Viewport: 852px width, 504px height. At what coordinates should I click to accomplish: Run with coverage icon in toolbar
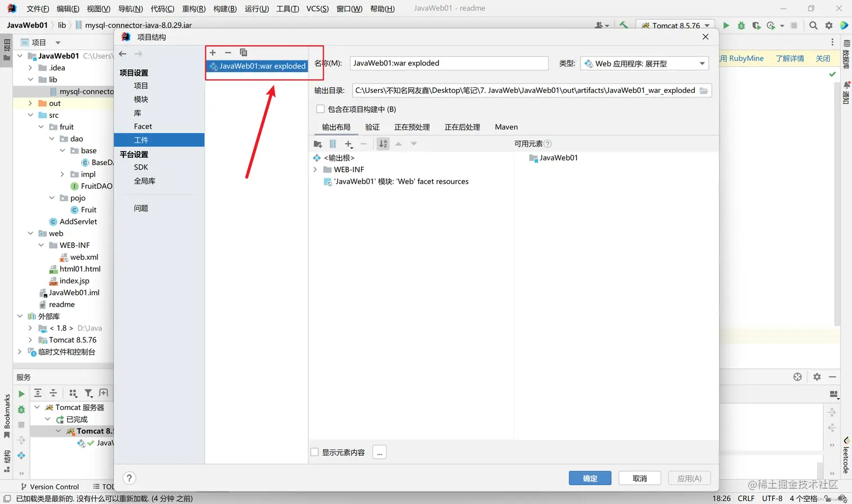[x=756, y=25]
